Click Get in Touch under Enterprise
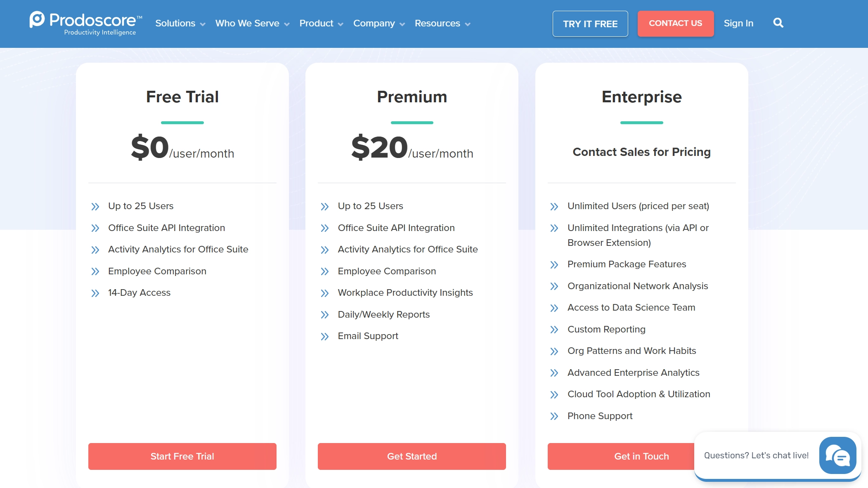Viewport: 868px width, 488px height. 641,456
